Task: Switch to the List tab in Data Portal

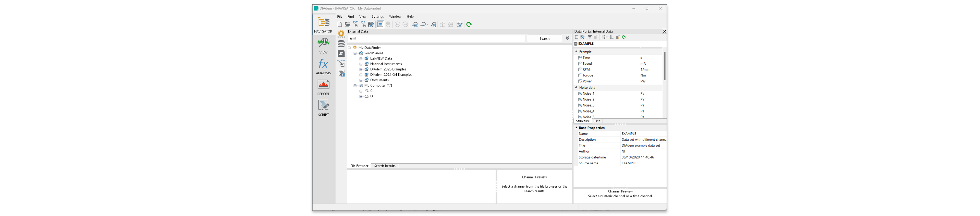Action: (x=597, y=121)
